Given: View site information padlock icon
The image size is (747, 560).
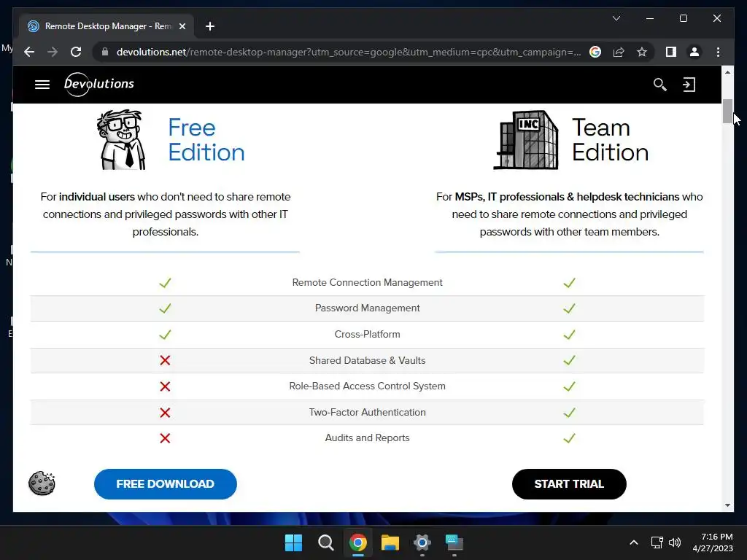Looking at the screenshot, I should 105,52.
